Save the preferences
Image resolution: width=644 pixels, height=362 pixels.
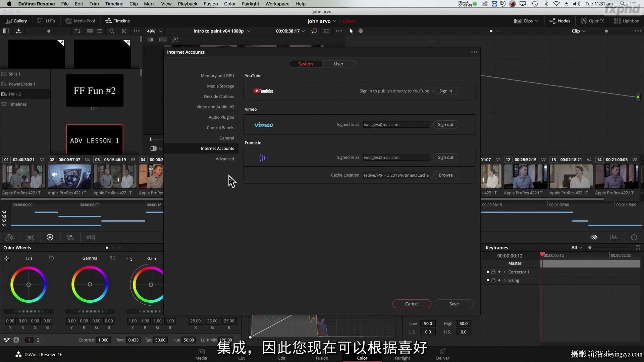pyautogui.click(x=454, y=304)
